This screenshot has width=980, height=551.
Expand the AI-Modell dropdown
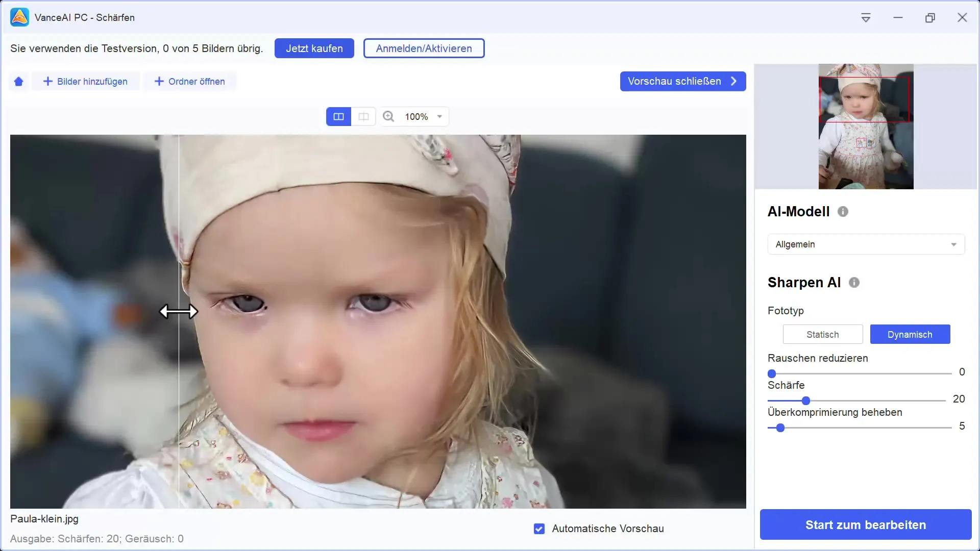point(866,244)
